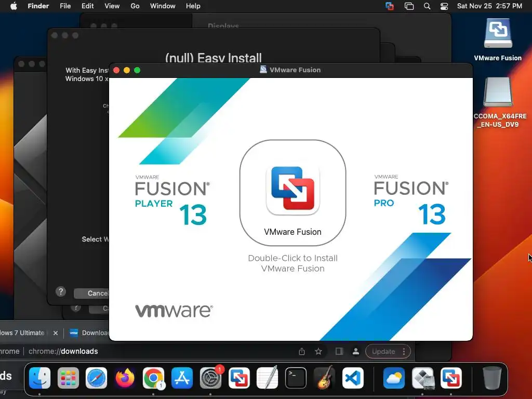Image resolution: width=532 pixels, height=399 pixels.
Task: Open the Apple menu
Action: 14,6
